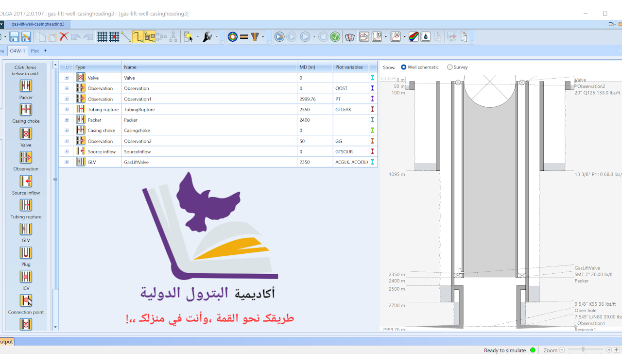Viewport: 622px width, 364px height.
Task: Click the fluid droplet plot icon
Action: point(426,37)
